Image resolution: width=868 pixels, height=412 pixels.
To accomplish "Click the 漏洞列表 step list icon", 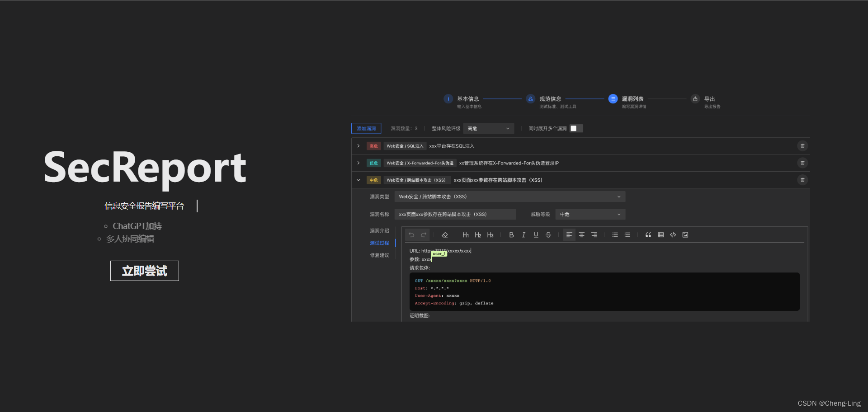I will [x=613, y=99].
